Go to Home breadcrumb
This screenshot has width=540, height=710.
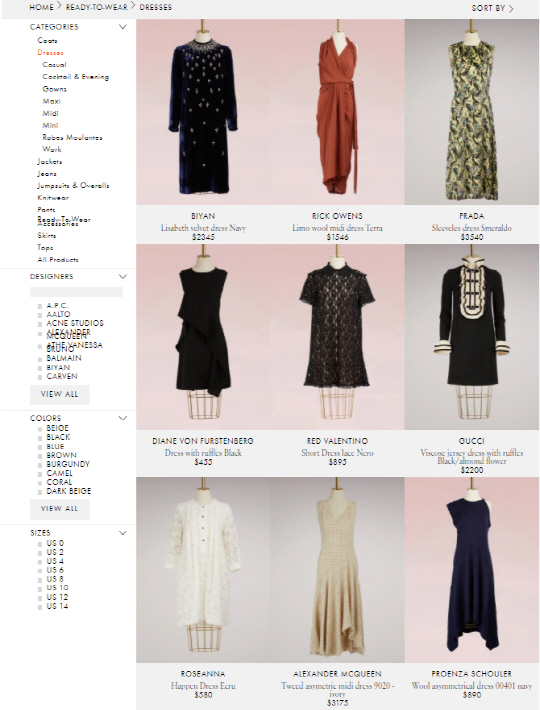[x=42, y=7]
